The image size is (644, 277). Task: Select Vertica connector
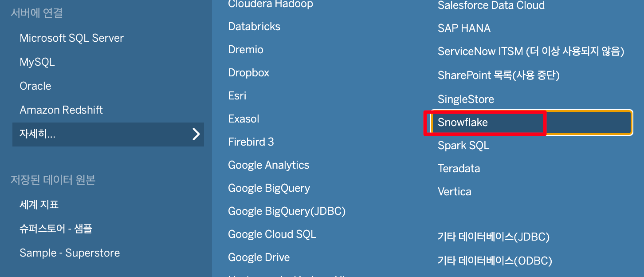[455, 192]
